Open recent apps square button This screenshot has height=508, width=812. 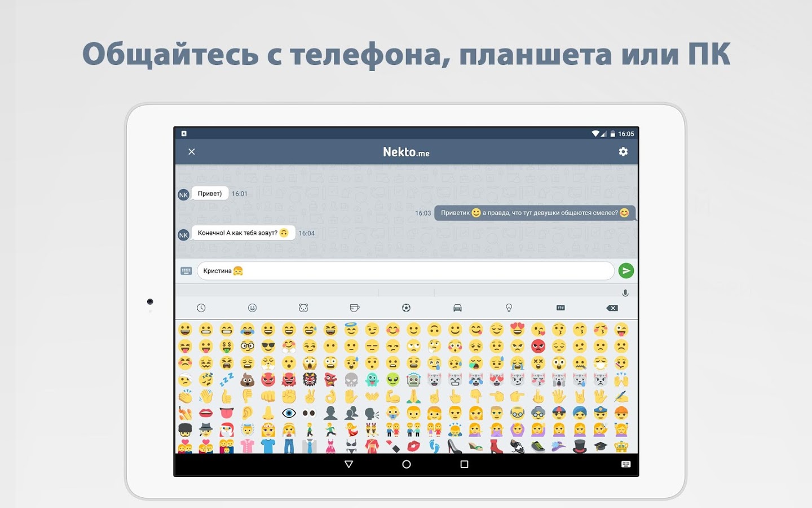[464, 464]
